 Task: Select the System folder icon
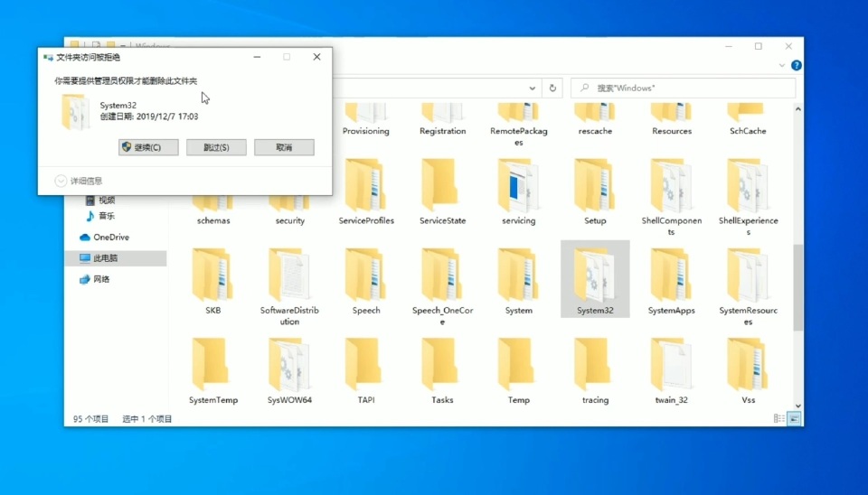517,275
